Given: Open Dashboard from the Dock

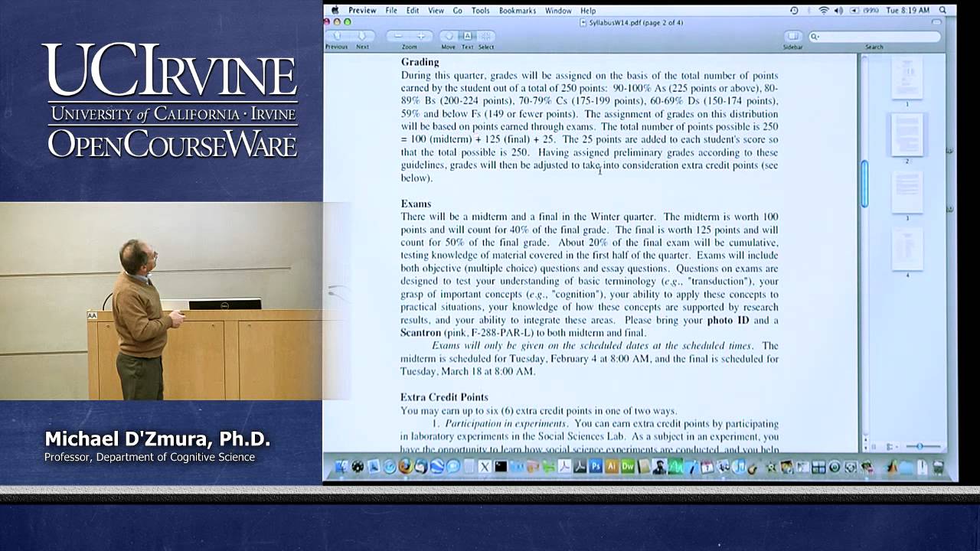Looking at the screenshot, I should 357,467.
